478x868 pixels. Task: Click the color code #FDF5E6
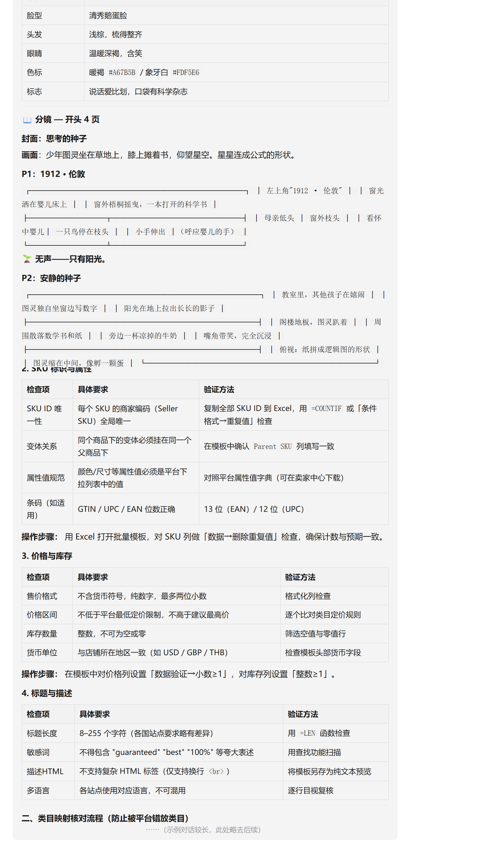point(186,73)
